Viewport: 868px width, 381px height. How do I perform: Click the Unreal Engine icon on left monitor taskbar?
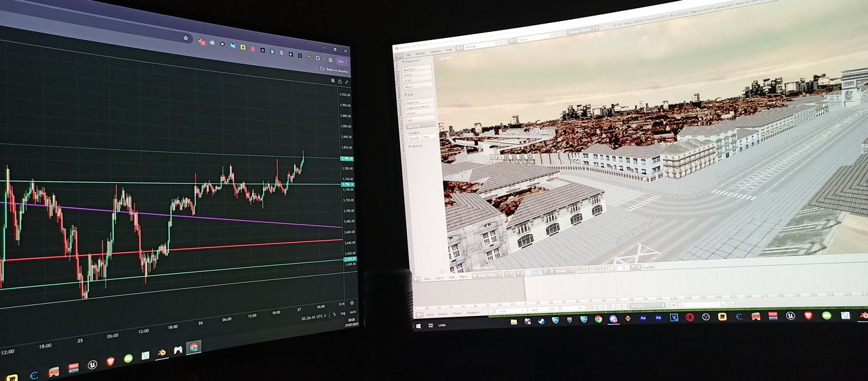pos(92,364)
